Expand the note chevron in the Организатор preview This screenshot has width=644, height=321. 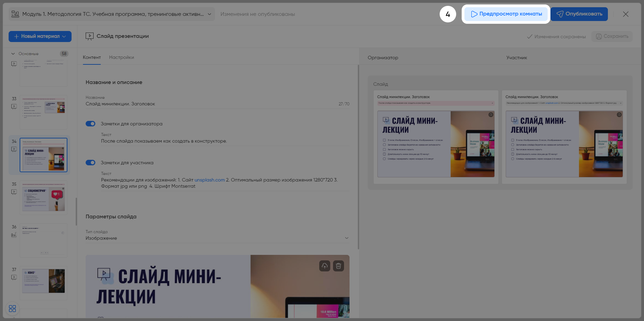pyautogui.click(x=492, y=103)
